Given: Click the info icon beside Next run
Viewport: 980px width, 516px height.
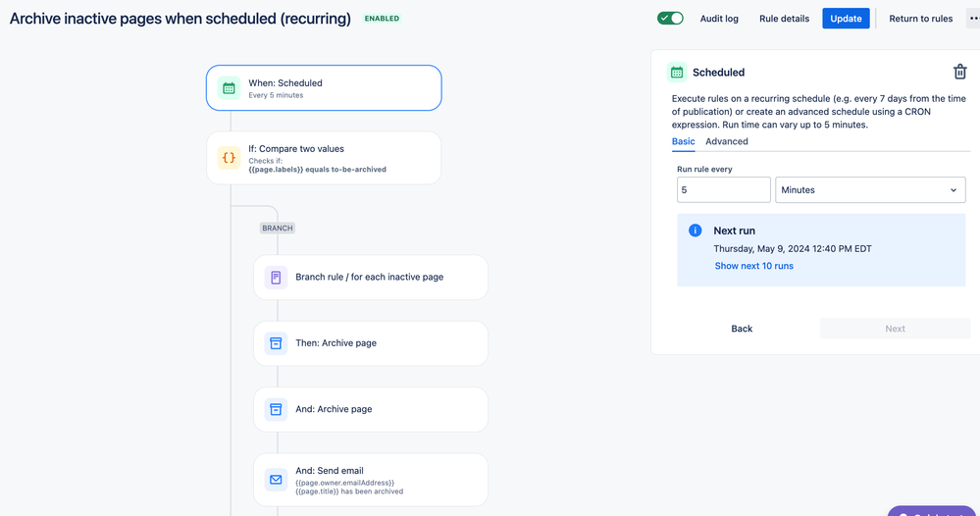Looking at the screenshot, I should 695,231.
